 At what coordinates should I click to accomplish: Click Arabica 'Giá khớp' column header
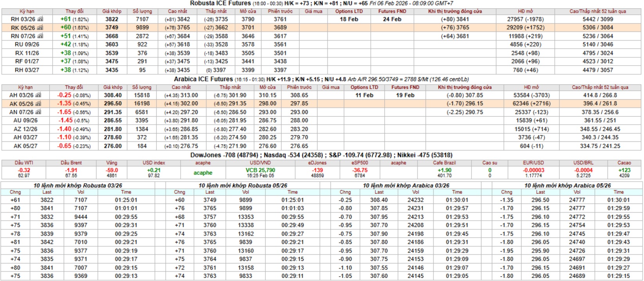113,87
